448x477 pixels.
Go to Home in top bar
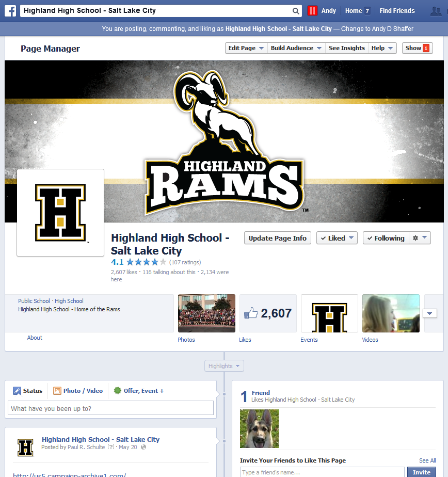[354, 11]
